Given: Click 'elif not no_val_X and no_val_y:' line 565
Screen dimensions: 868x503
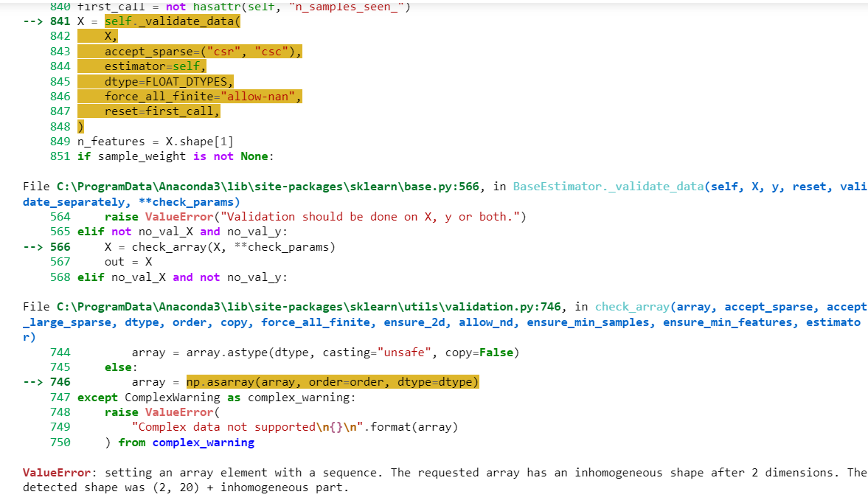Looking at the screenshot, I should (x=182, y=232).
